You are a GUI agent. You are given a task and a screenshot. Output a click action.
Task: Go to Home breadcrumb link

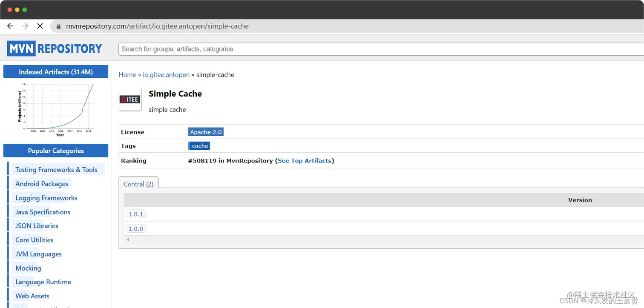tap(127, 74)
